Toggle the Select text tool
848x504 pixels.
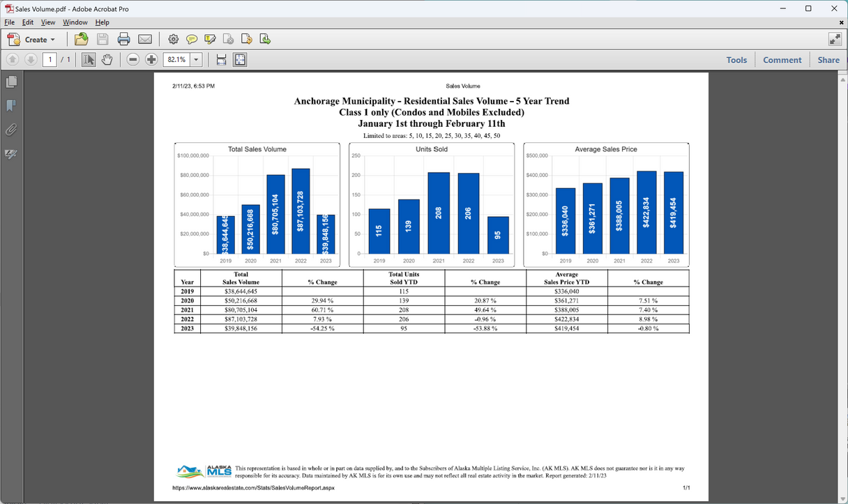(x=89, y=60)
